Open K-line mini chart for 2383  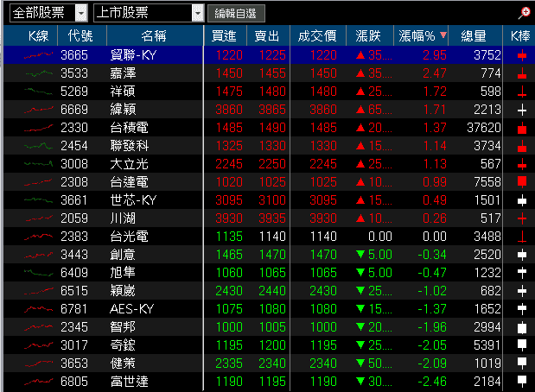click(38, 237)
